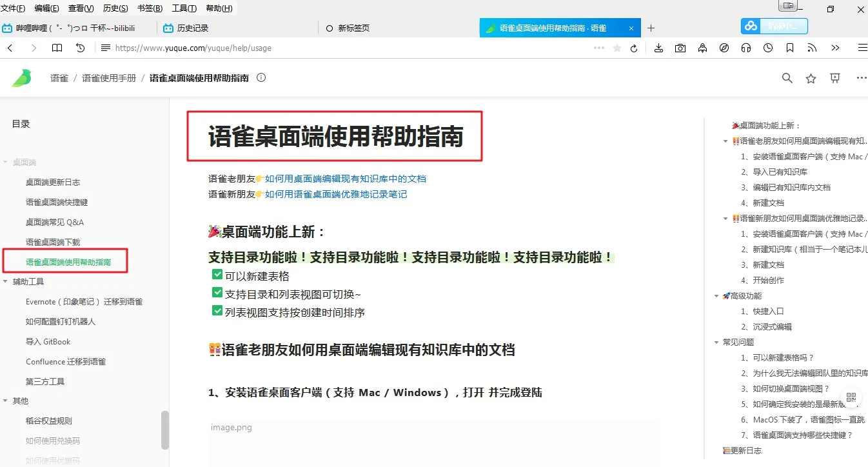Switch to the 历史记录 tab
The image size is (868, 467).
click(238, 28)
